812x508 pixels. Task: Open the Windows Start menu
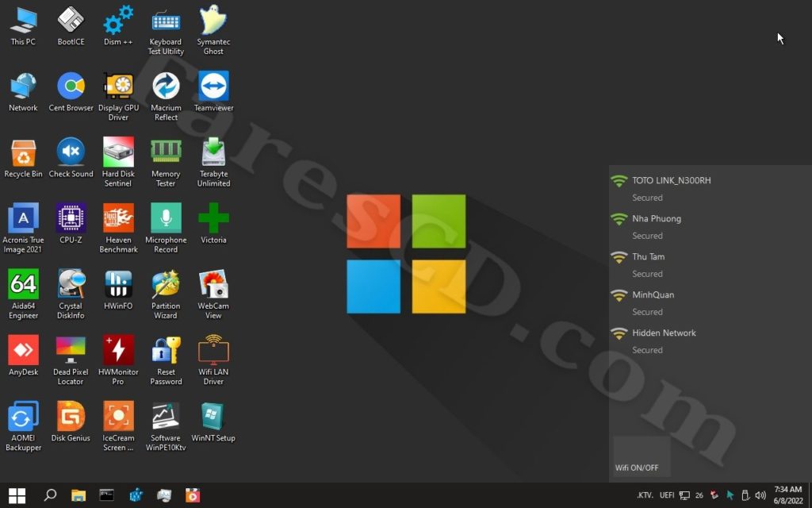(x=17, y=495)
